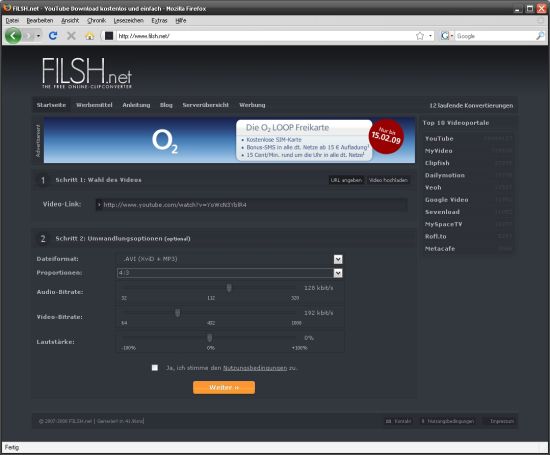Open Rofl.to in the portal list
This screenshot has width=550, height=455.
436,236
